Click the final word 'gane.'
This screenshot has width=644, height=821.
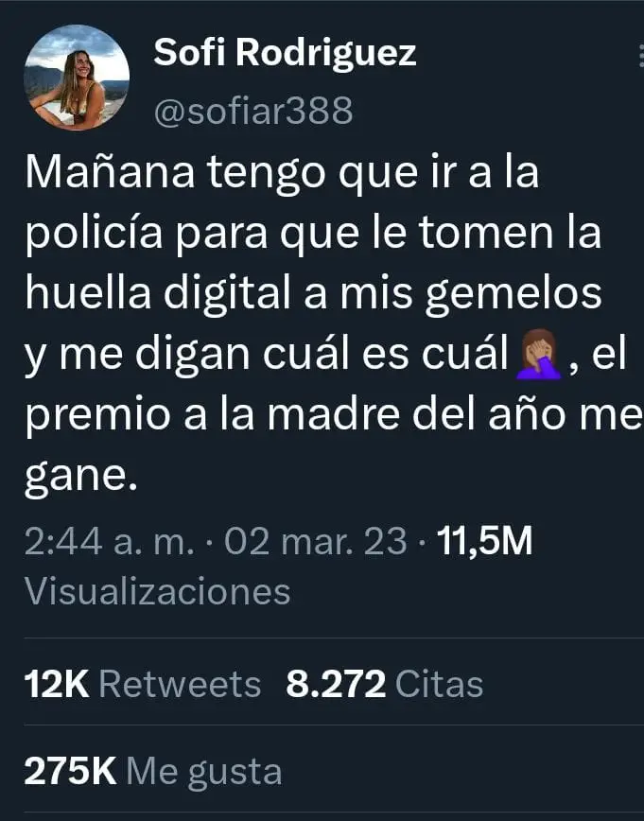pyautogui.click(x=81, y=478)
